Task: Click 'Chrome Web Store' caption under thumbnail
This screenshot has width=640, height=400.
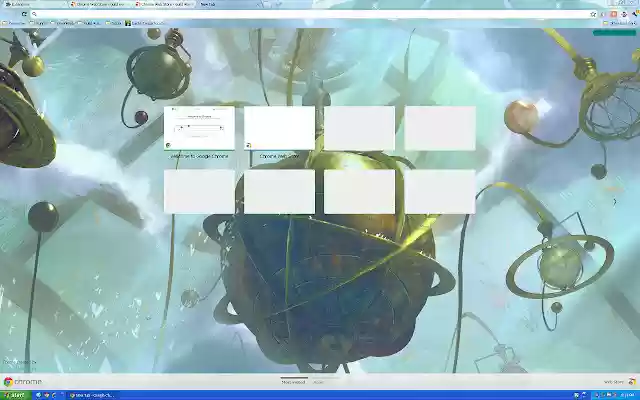Action: (279, 156)
